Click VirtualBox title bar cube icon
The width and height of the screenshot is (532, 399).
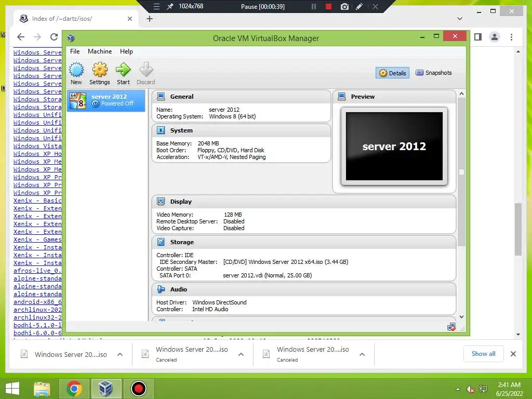click(71, 37)
